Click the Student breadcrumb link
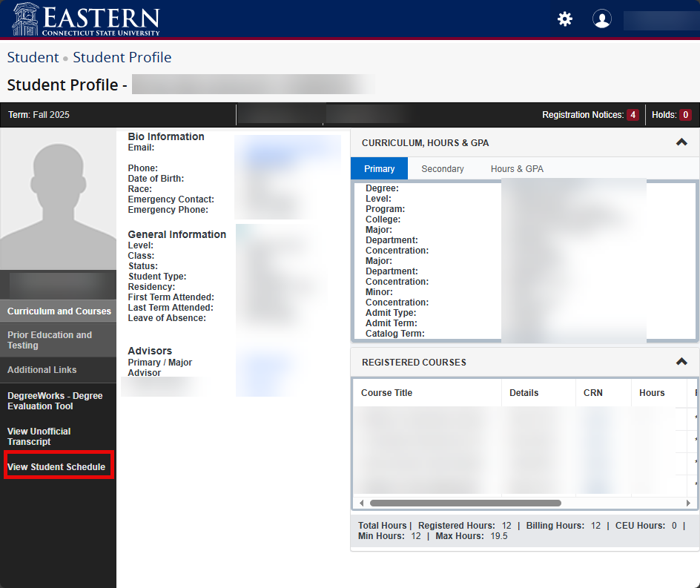 [33, 58]
